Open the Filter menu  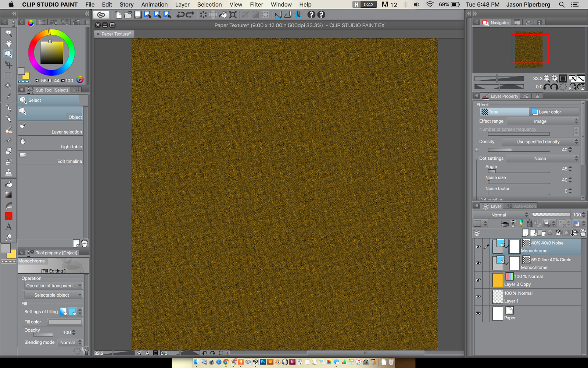256,4
